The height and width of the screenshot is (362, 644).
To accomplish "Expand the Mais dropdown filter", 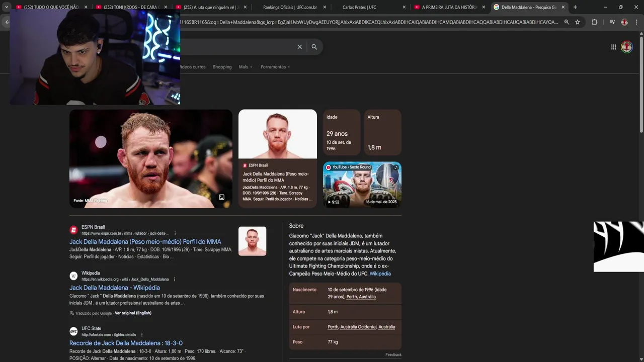I will pos(246,67).
